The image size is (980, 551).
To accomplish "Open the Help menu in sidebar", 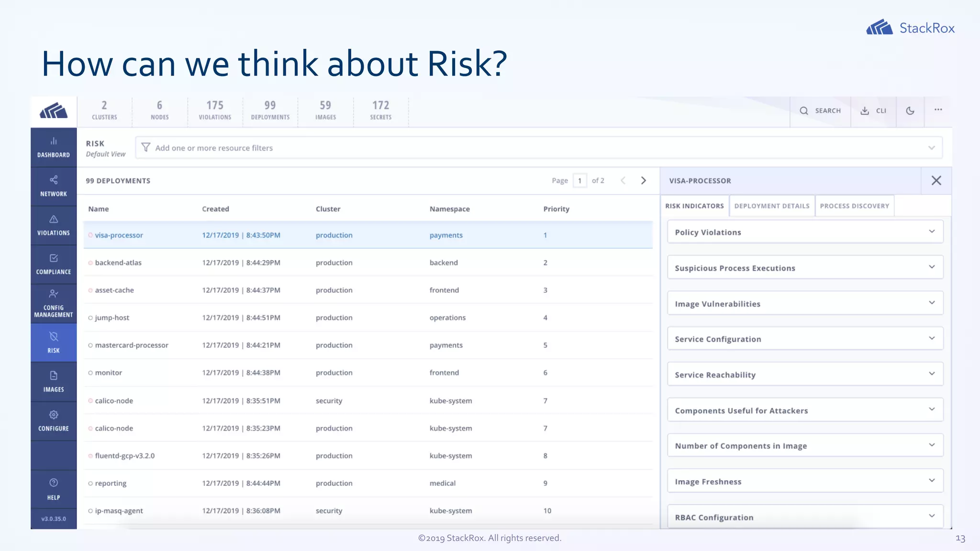I will (54, 489).
